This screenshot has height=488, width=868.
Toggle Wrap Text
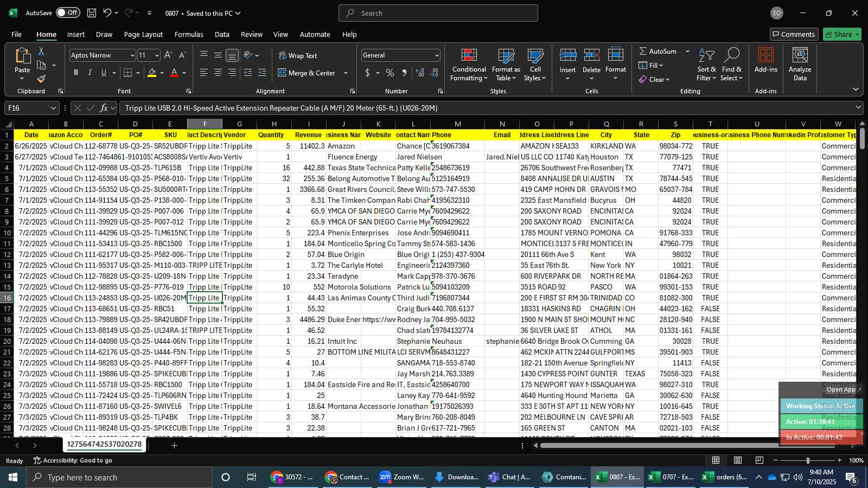tap(297, 55)
